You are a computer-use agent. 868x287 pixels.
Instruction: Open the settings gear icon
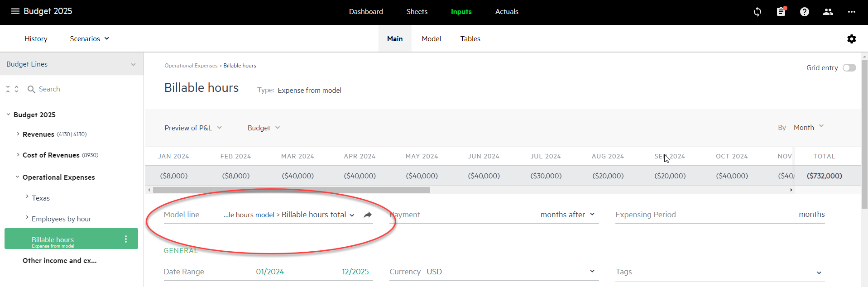coord(852,39)
